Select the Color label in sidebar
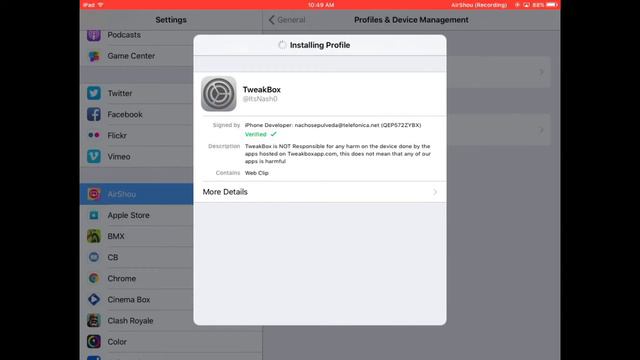The height and width of the screenshot is (360, 640). pyautogui.click(x=117, y=342)
